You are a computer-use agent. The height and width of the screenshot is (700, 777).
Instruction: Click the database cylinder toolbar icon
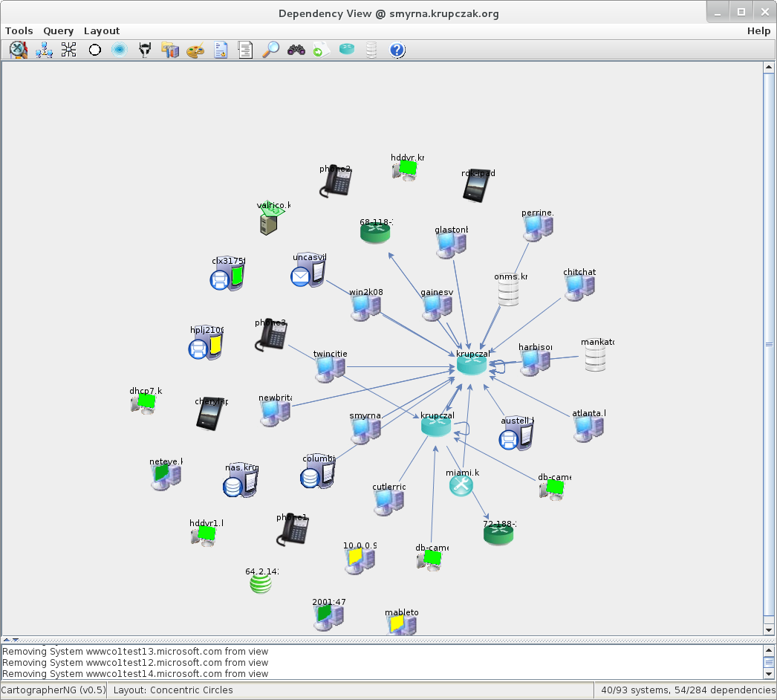[371, 50]
